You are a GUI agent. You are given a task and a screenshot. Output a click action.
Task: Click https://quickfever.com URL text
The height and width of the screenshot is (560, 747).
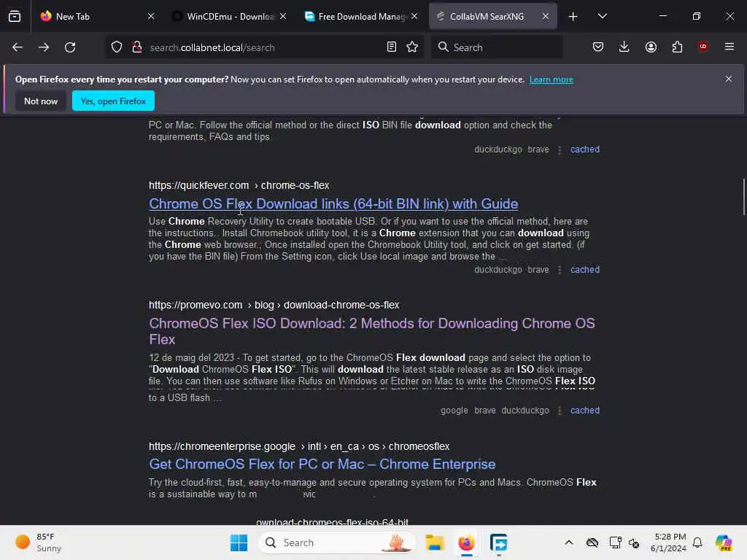(x=198, y=185)
